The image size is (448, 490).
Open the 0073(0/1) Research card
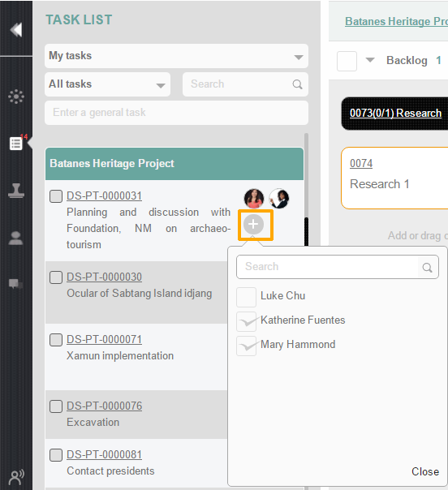pyautogui.click(x=395, y=113)
